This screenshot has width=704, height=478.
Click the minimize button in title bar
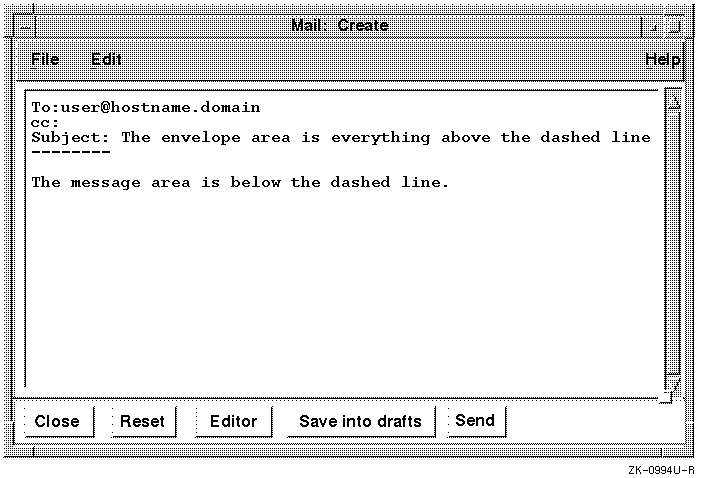coord(654,25)
